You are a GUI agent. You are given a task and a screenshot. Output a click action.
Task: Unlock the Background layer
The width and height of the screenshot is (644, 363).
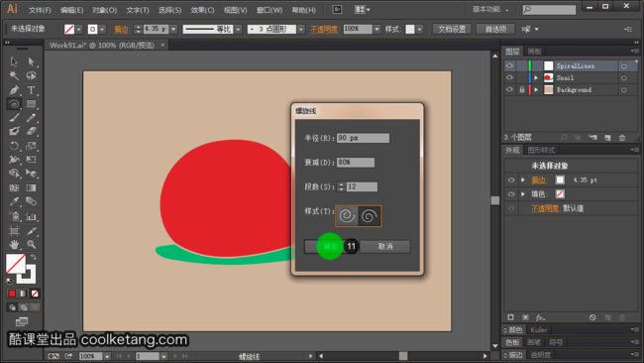(x=521, y=89)
